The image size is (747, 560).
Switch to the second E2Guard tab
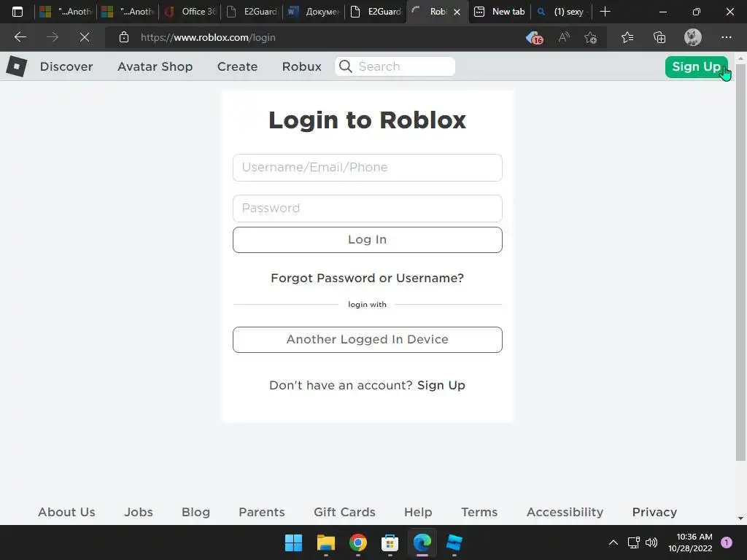[376, 12]
